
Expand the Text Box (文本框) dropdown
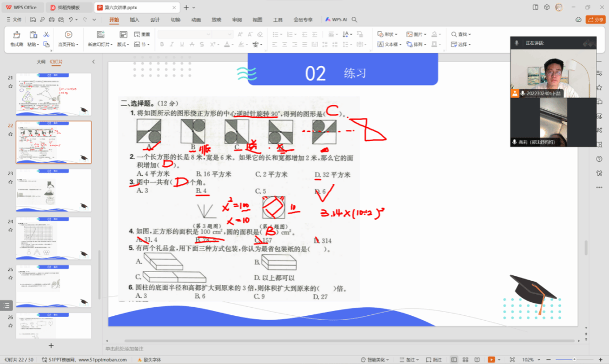click(389, 44)
